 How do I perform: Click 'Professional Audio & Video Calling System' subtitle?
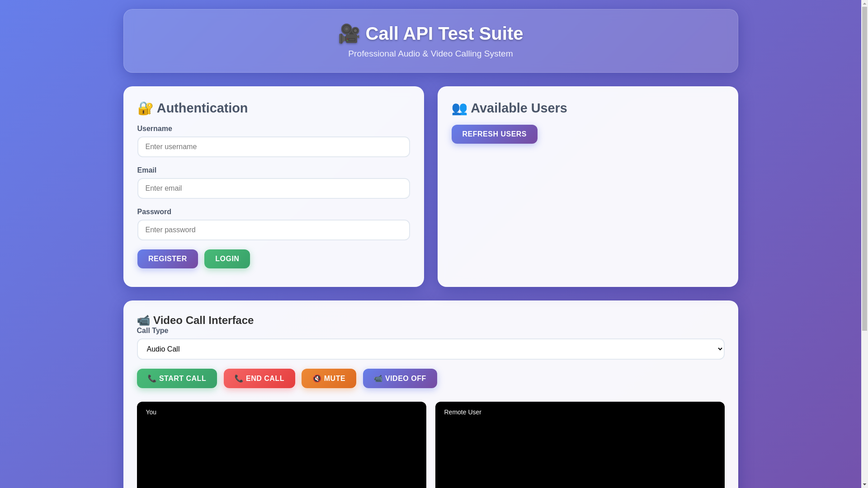pos(430,54)
